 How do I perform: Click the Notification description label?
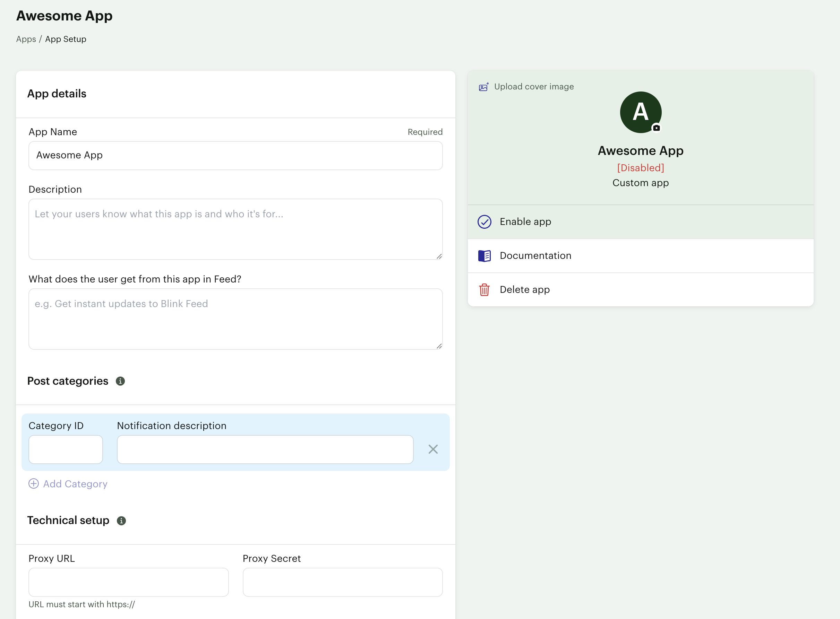pos(172,426)
